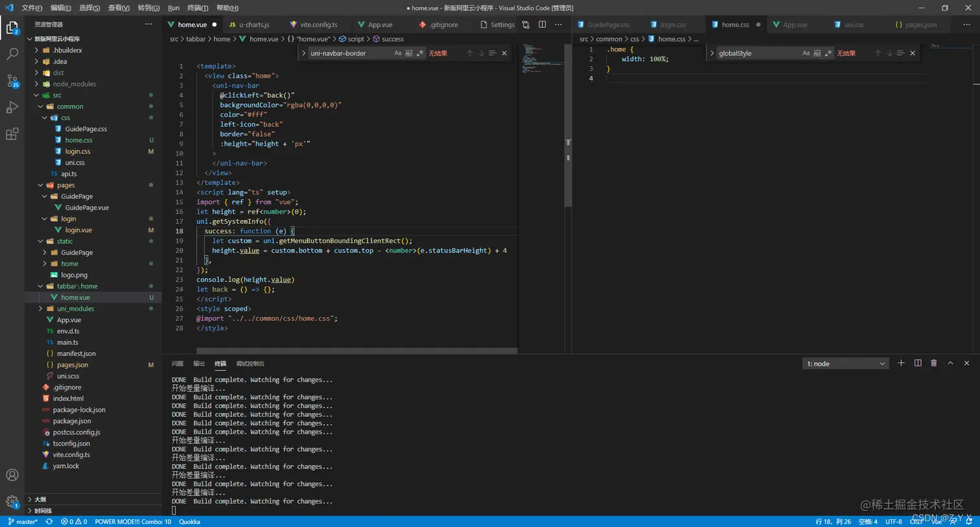Toggle match case in left find box
980x527 pixels.
pos(398,53)
